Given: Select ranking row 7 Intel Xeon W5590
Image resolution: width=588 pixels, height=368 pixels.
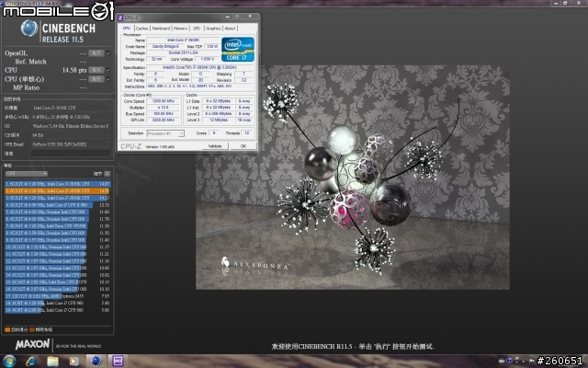Looking at the screenshot, I should tap(57, 226).
